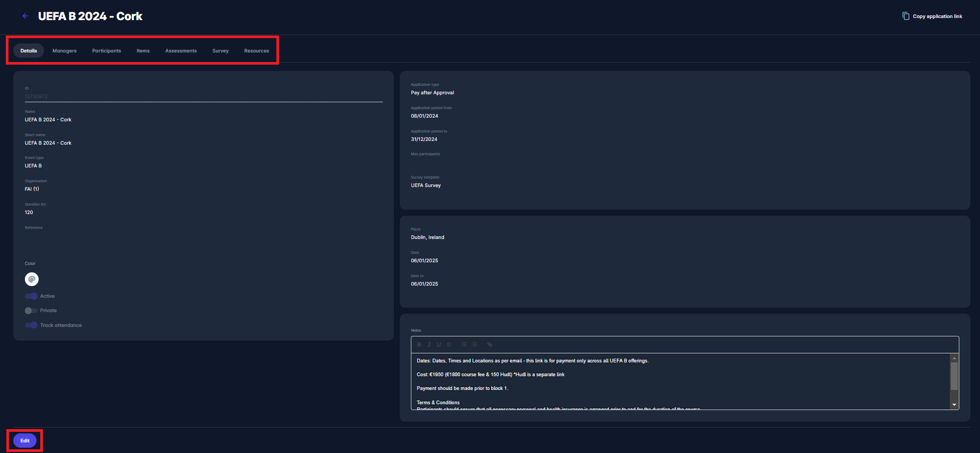
Task: Click the back arrow beside the title
Action: (x=25, y=16)
